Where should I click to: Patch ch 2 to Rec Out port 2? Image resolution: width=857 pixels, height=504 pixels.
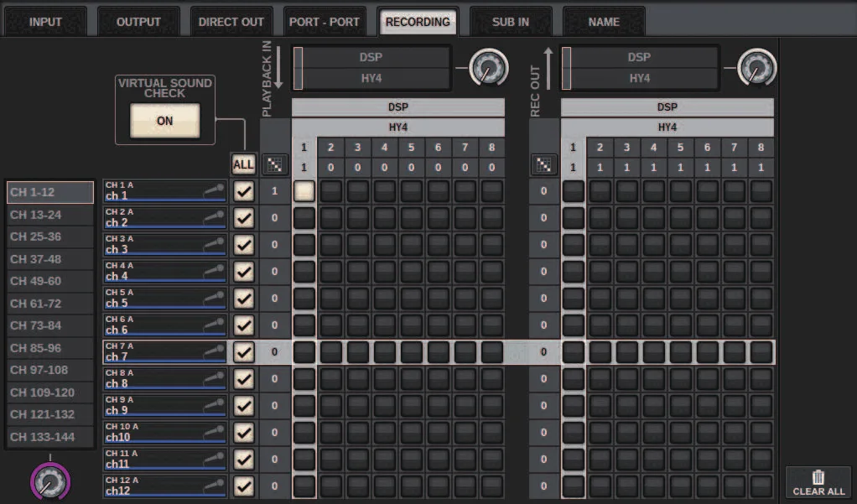[600, 218]
